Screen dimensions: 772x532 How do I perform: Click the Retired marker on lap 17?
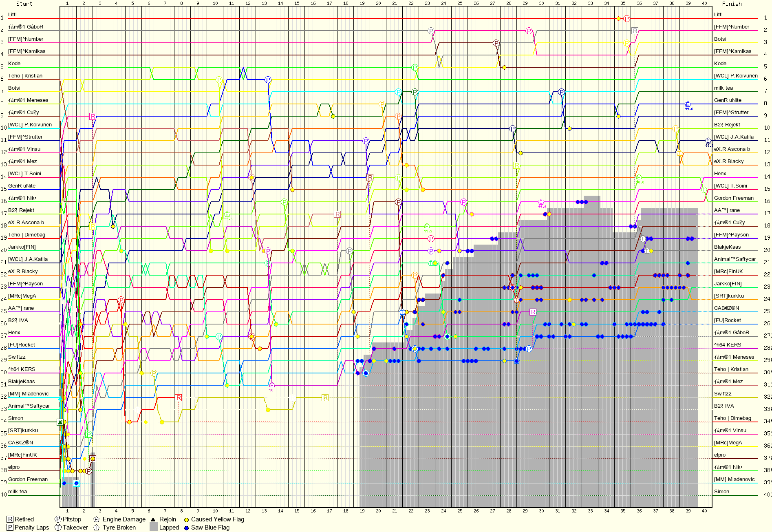click(x=337, y=214)
